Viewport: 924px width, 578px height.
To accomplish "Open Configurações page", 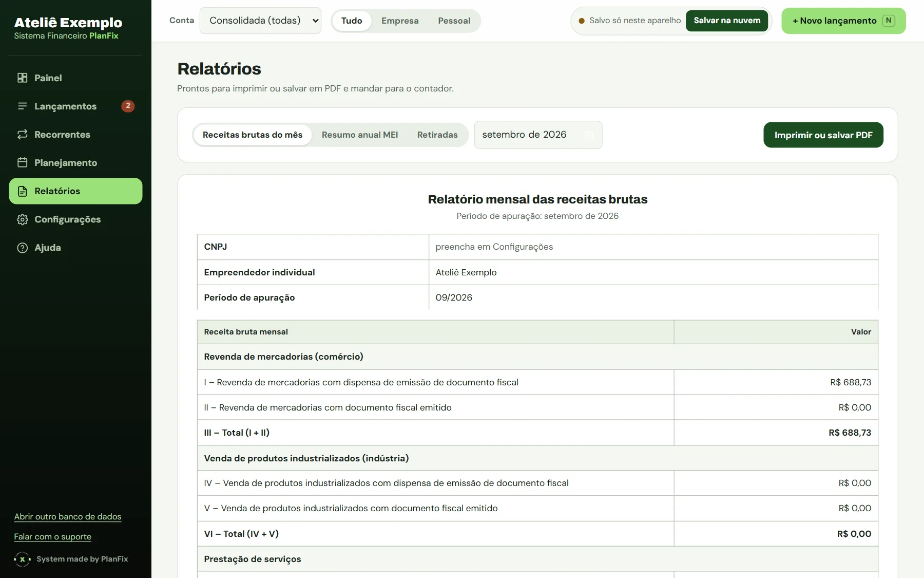I will point(75,219).
